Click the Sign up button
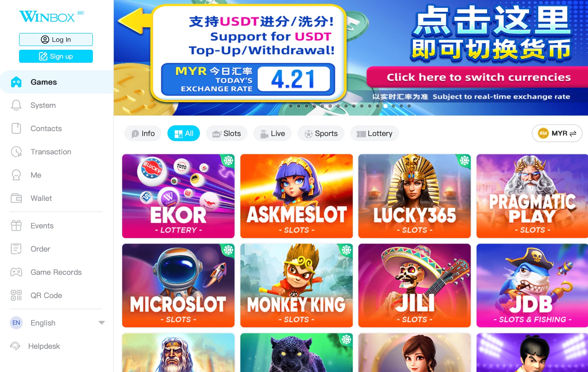588x372 pixels. [56, 56]
